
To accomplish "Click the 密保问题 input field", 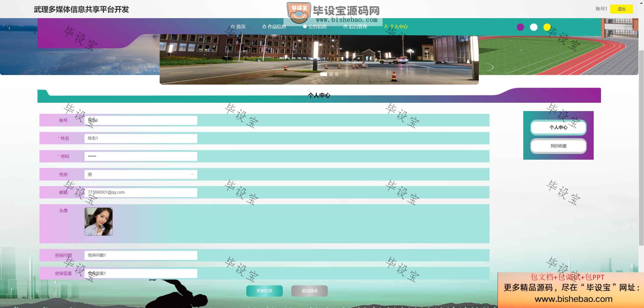I will pos(141,255).
